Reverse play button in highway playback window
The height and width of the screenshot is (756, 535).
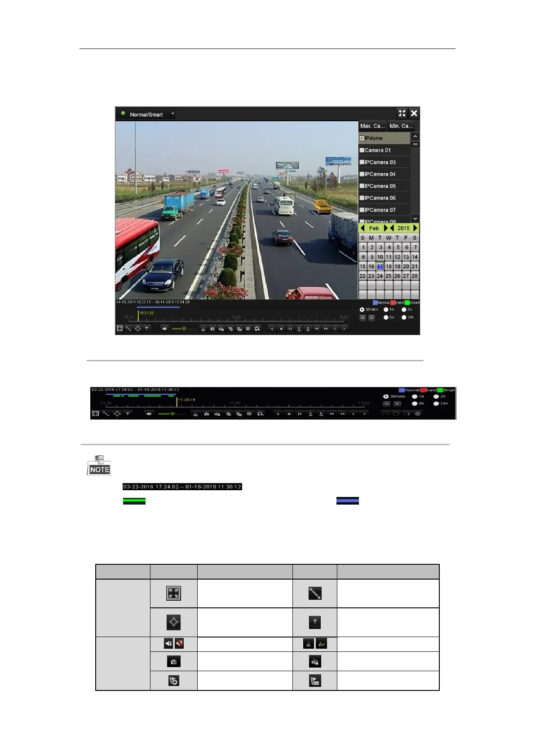tap(272, 329)
